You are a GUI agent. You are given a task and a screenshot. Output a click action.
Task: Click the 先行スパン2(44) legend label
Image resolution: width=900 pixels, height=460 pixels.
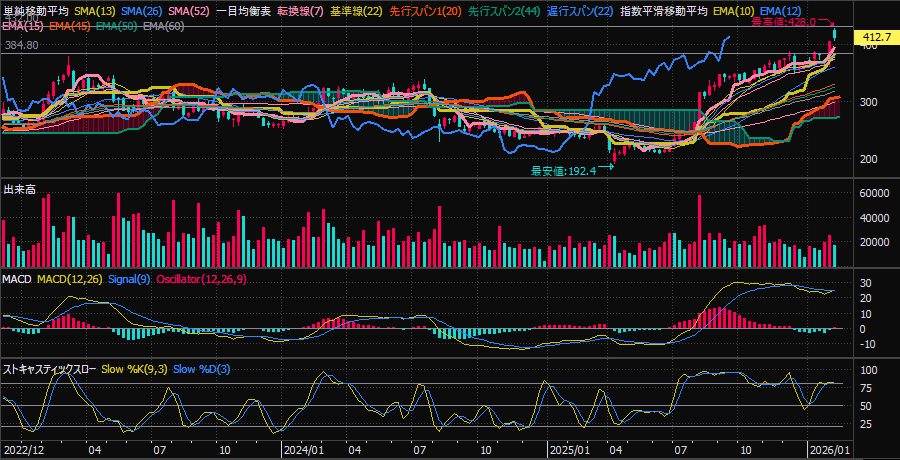click(505, 9)
